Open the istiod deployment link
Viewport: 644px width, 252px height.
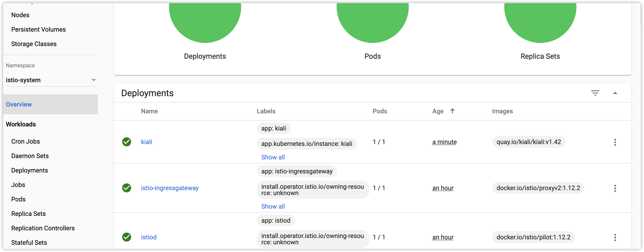click(148, 237)
